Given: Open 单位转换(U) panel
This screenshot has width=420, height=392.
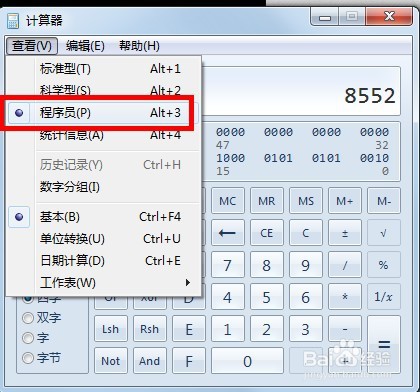Looking at the screenshot, I should click(x=104, y=239).
